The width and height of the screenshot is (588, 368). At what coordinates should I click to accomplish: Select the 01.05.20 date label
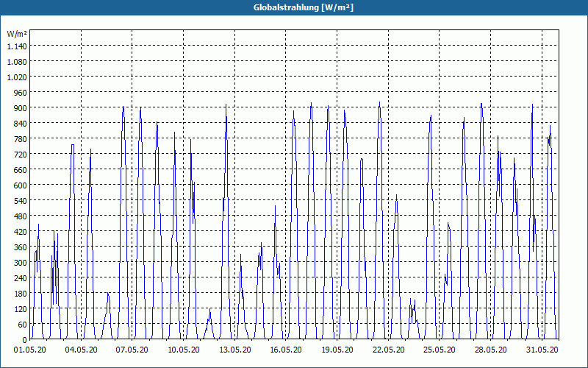click(x=30, y=350)
